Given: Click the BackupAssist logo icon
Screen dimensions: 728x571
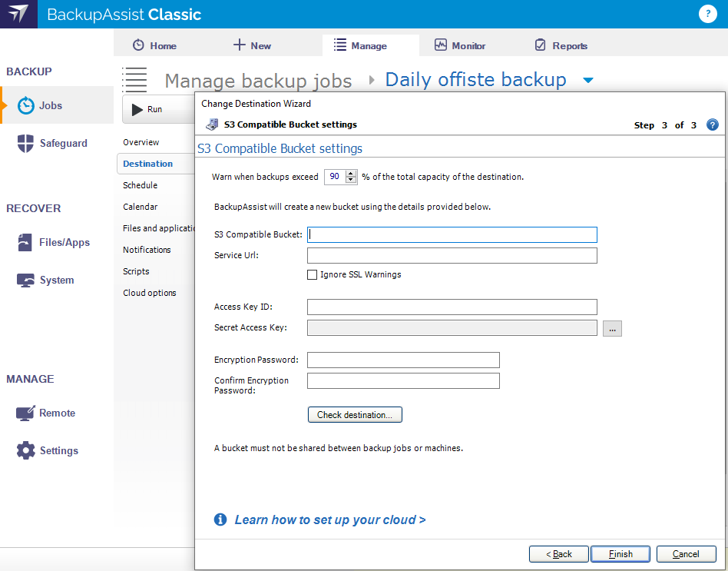Looking at the screenshot, I should (x=18, y=14).
